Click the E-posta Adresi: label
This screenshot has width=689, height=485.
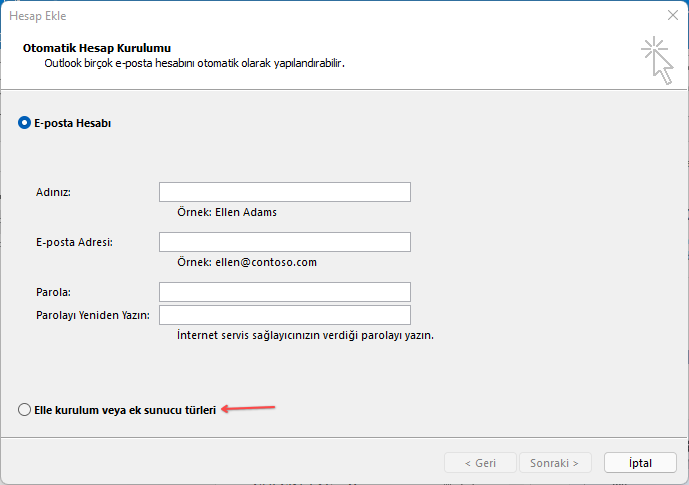click(x=74, y=242)
